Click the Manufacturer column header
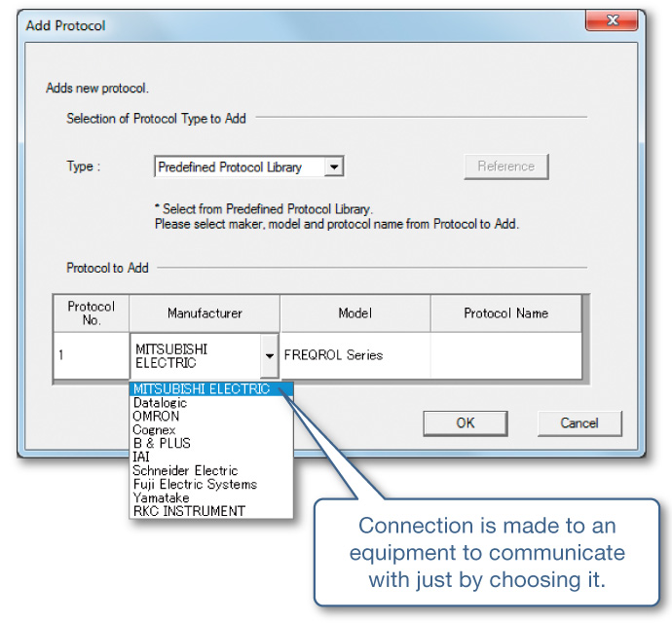Screen dimensions: 672x623 [205, 313]
